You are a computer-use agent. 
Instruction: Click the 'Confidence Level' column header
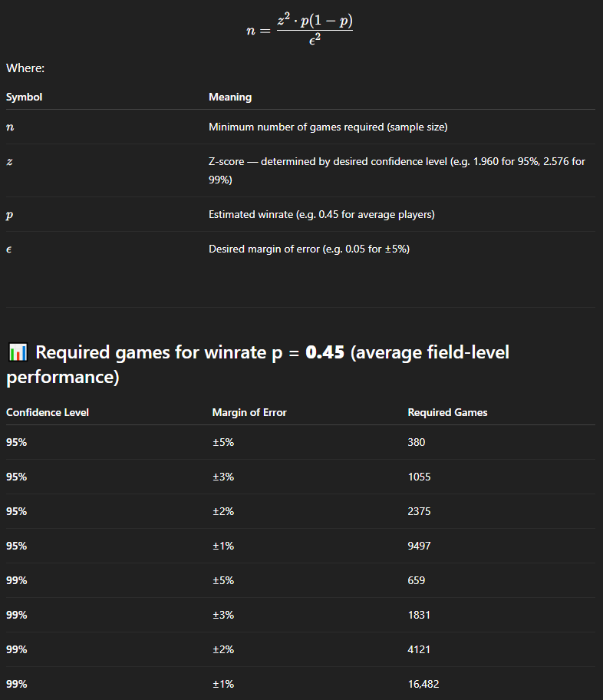click(48, 412)
